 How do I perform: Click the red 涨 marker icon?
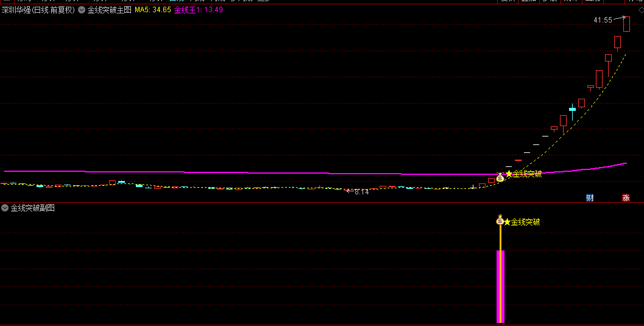click(x=626, y=197)
